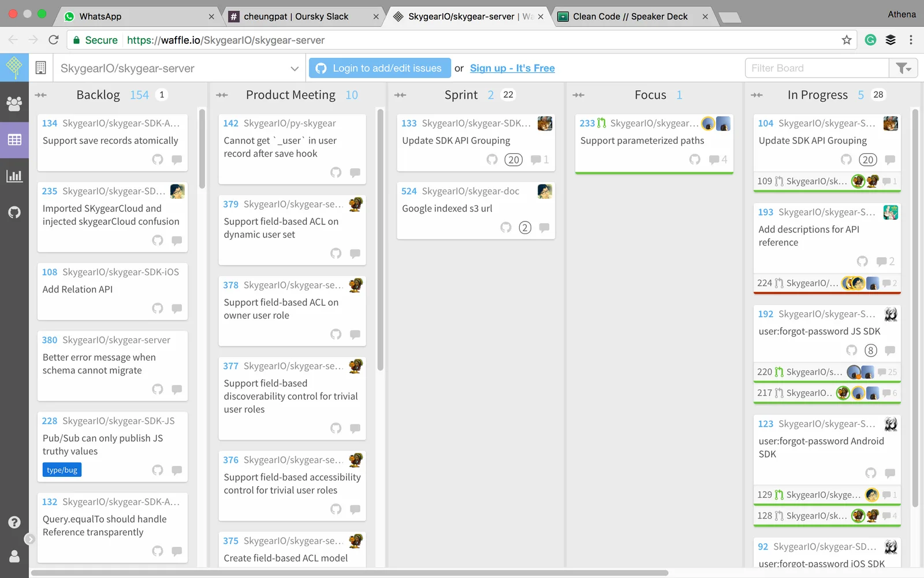Click the comment icon on card 134
The image size is (924, 578).
[x=177, y=160]
